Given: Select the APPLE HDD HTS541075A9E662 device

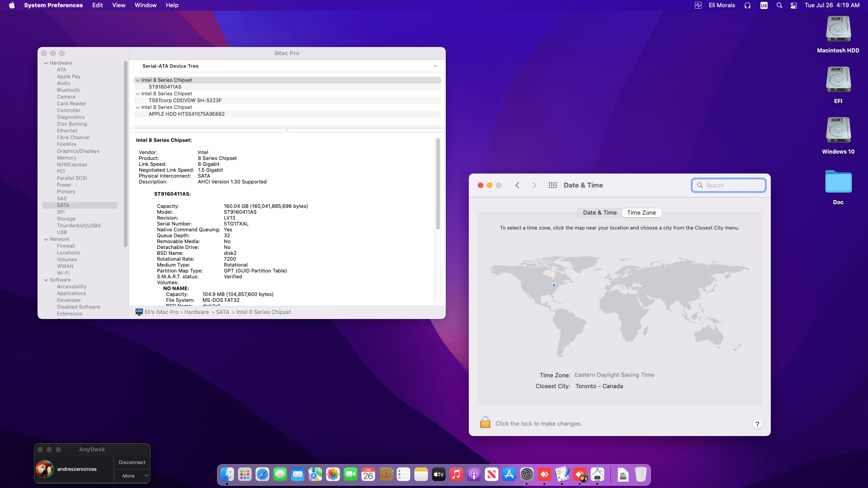Looking at the screenshot, I should pos(186,114).
